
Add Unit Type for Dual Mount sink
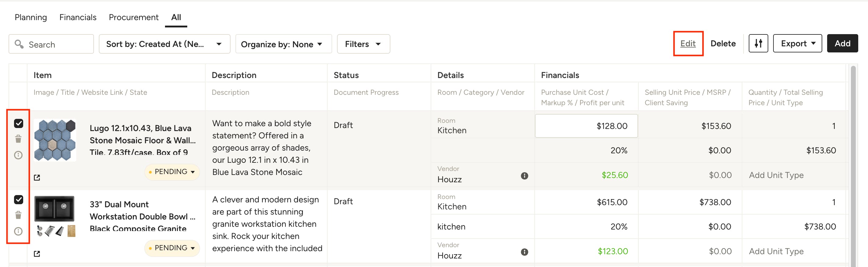[x=776, y=251]
